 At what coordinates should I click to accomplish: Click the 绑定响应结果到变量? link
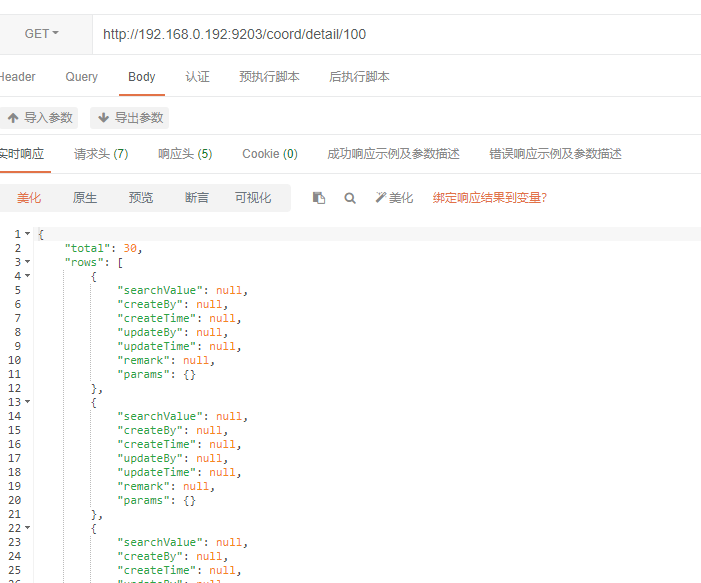point(490,198)
